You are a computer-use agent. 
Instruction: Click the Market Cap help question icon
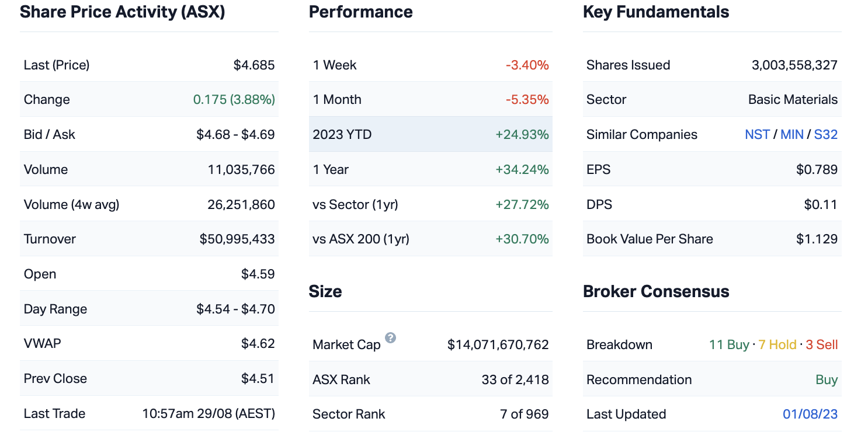(390, 338)
